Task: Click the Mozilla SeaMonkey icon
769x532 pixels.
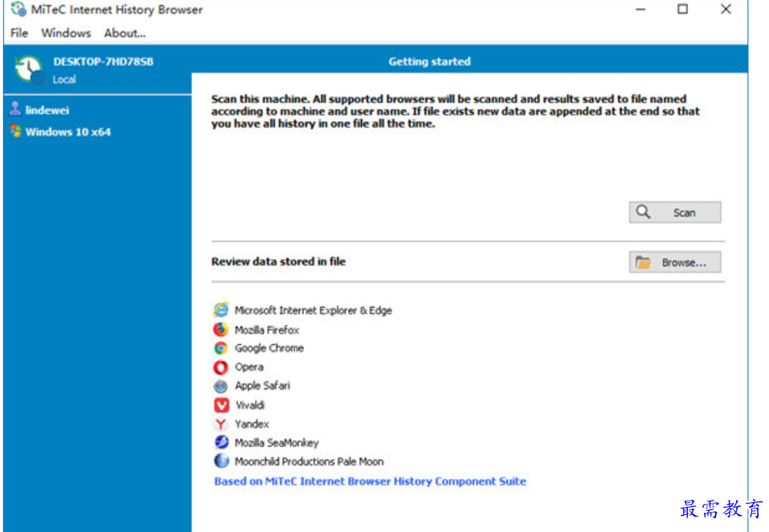Action: point(221,442)
